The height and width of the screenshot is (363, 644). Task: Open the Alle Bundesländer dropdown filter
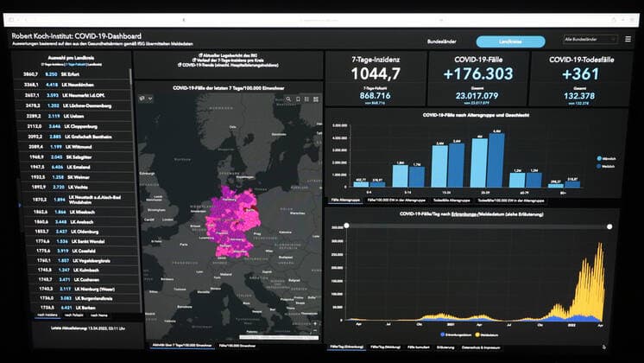coord(590,40)
